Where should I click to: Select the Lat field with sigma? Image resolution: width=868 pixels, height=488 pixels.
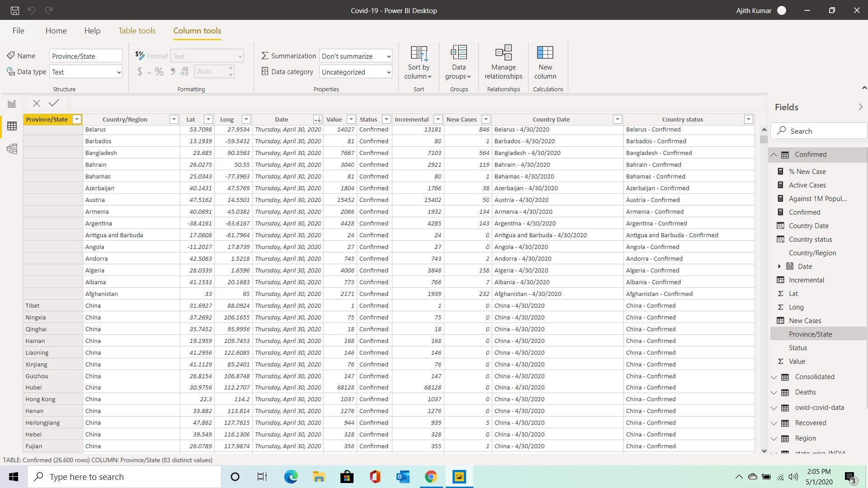[x=793, y=294]
